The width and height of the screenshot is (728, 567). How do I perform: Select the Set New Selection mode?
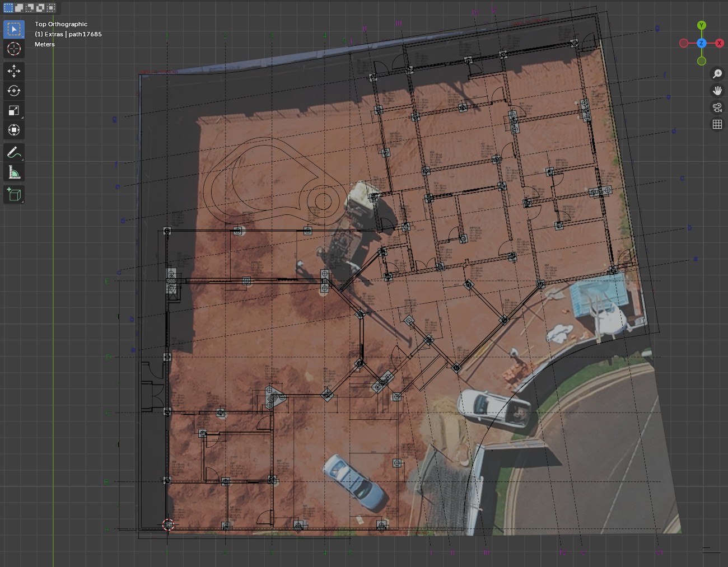[8, 8]
